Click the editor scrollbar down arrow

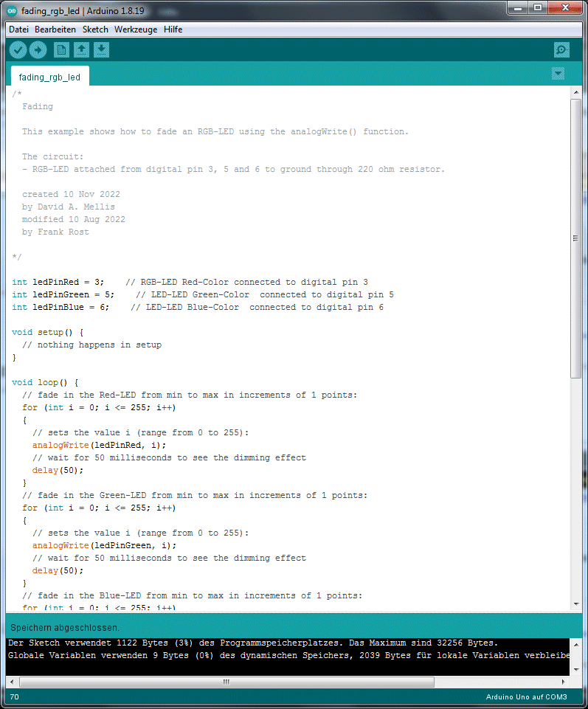(575, 603)
